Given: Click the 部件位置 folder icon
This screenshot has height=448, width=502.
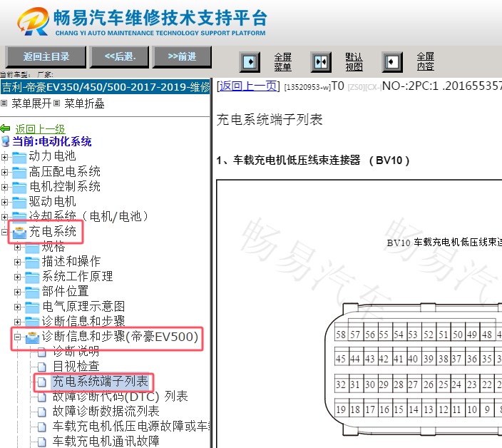Looking at the screenshot, I should [x=32, y=292].
